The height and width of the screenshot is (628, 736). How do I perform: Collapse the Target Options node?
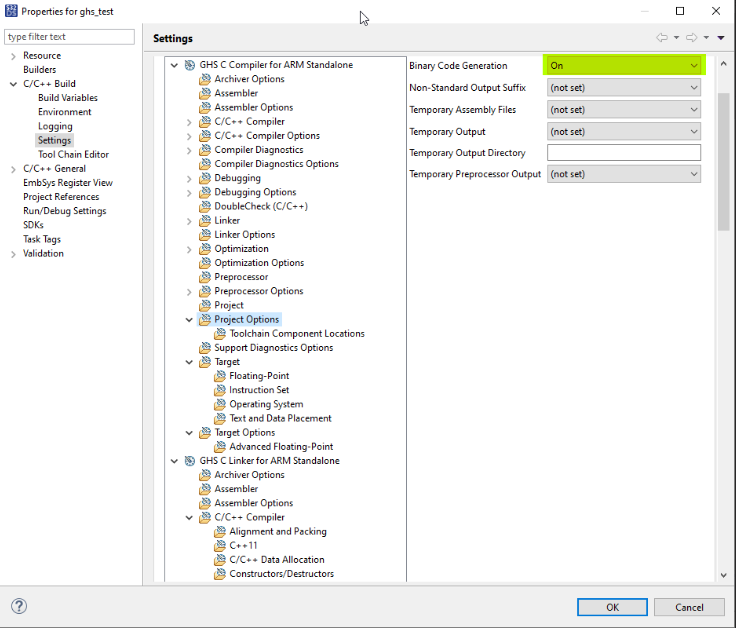coord(189,433)
